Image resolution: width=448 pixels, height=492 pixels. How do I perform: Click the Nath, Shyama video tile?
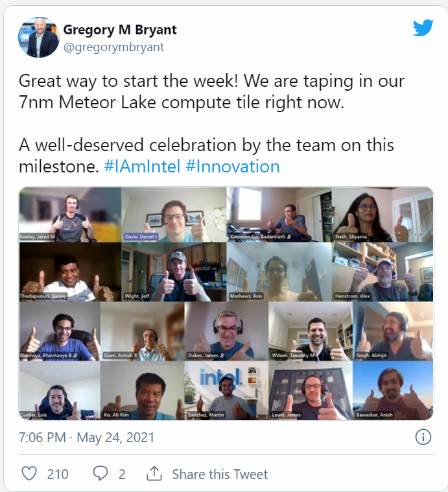pos(383,215)
